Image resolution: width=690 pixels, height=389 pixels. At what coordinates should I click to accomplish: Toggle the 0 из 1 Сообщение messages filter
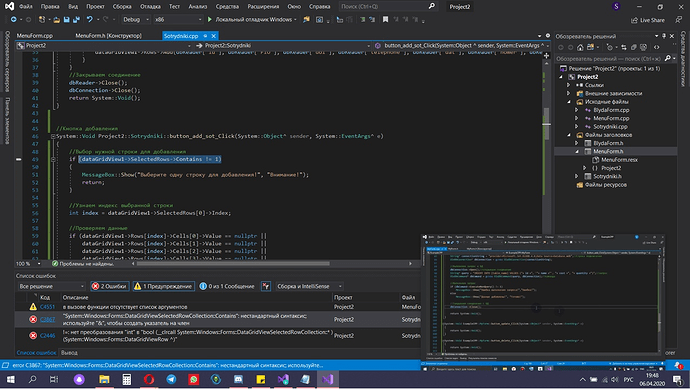click(x=227, y=286)
